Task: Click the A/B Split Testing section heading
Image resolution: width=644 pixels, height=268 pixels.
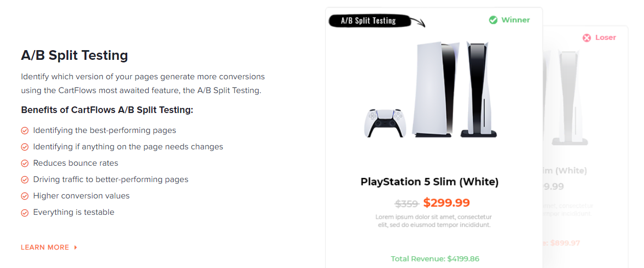Action: pos(75,55)
